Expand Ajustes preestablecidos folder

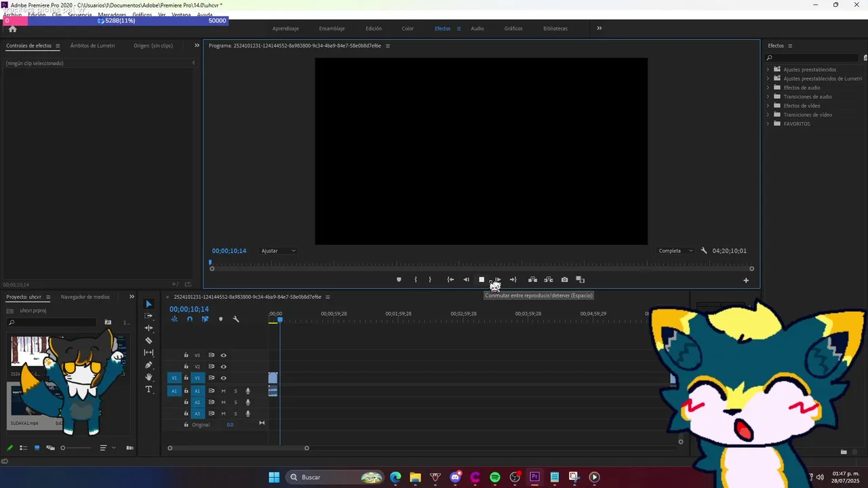768,69
